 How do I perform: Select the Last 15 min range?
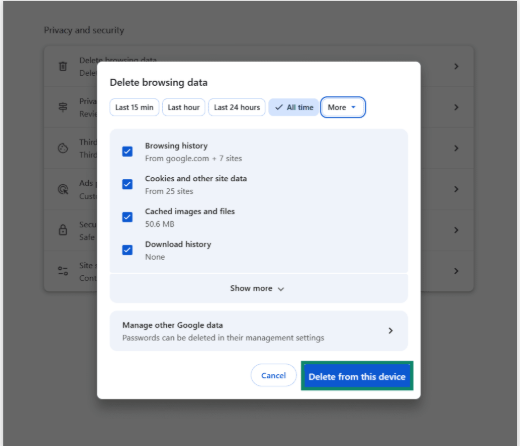pos(134,107)
